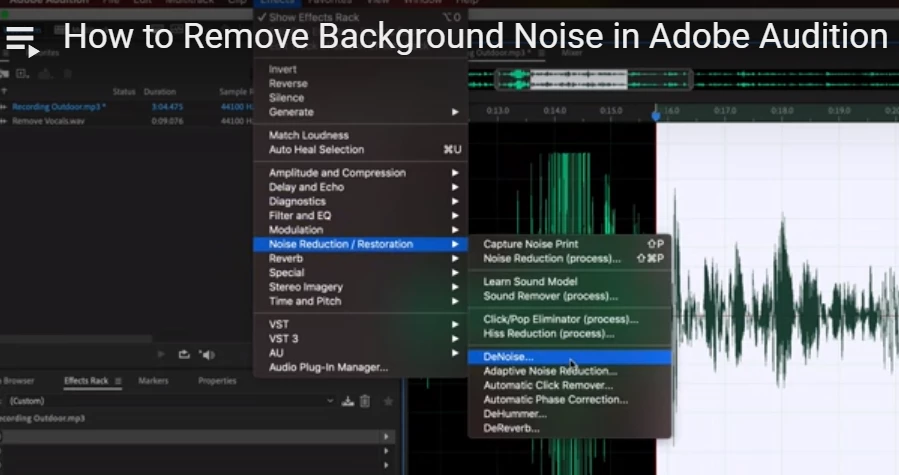Viewport: 899px width, 475px height.
Task: Open Automatic Click Remover
Action: coord(570,386)
